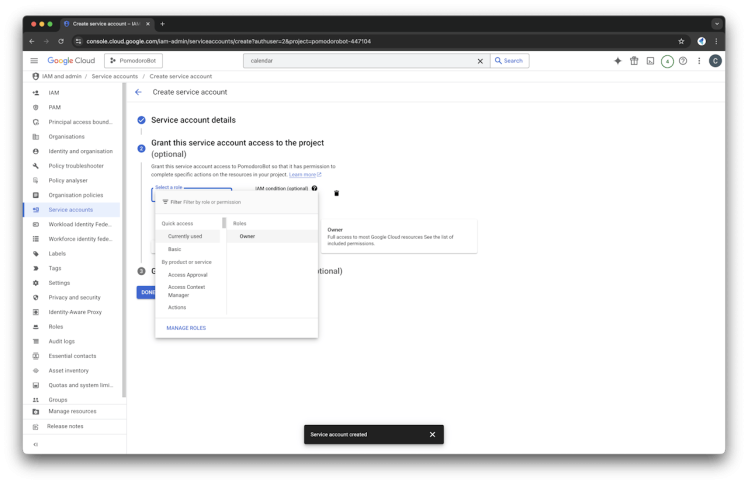This screenshot has width=748, height=484.
Task: Open IAM in the sidebar
Action: (72, 93)
